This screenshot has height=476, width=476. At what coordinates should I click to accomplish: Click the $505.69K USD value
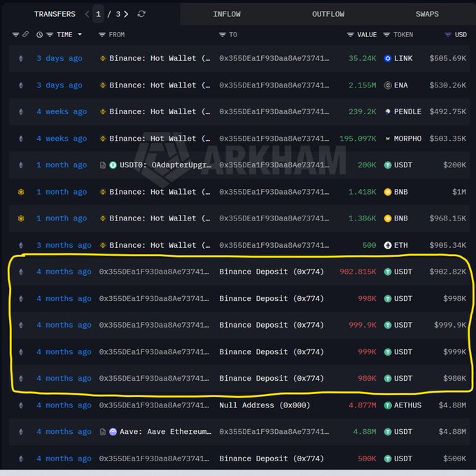pyautogui.click(x=447, y=58)
